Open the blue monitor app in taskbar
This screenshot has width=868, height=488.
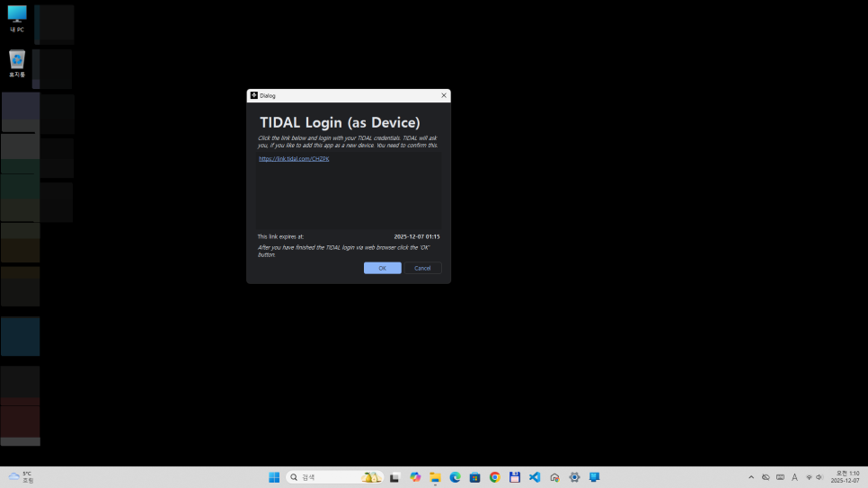595,477
